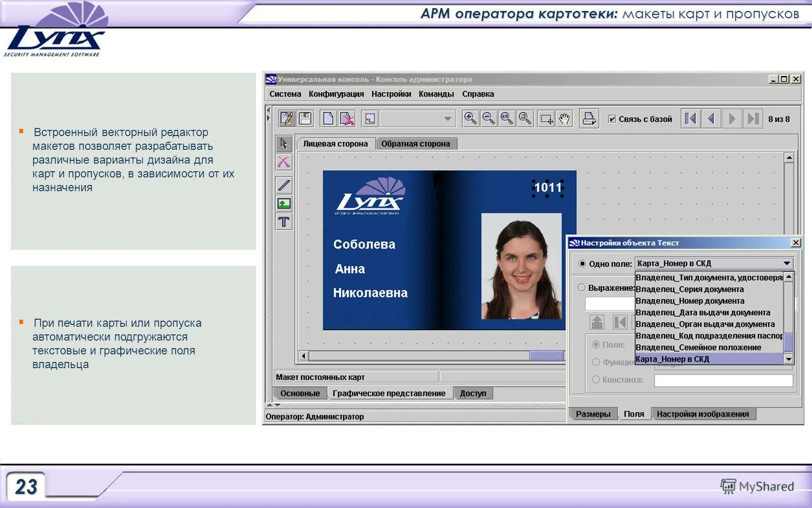Go to the last record
The width and height of the screenshot is (812, 508).
753,118
